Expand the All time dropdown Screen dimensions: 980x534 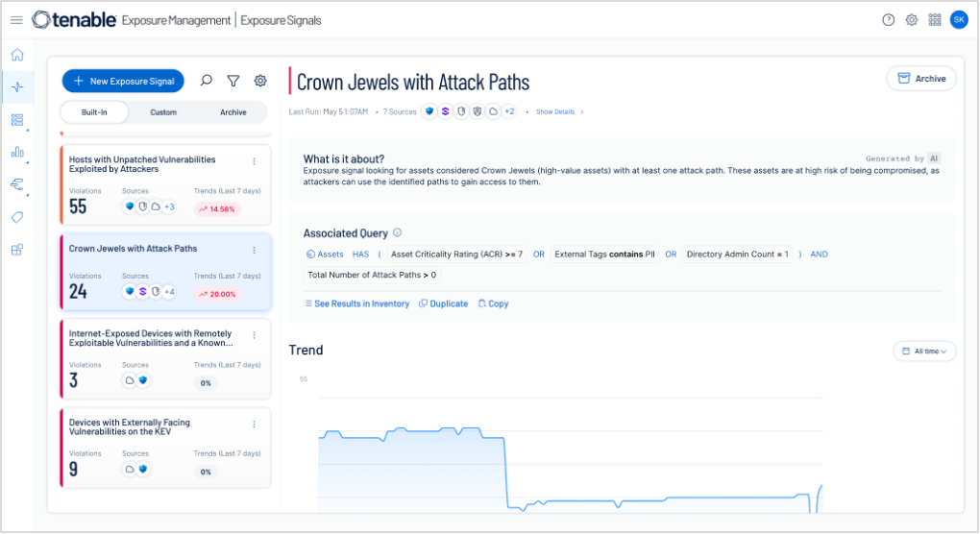tap(925, 352)
